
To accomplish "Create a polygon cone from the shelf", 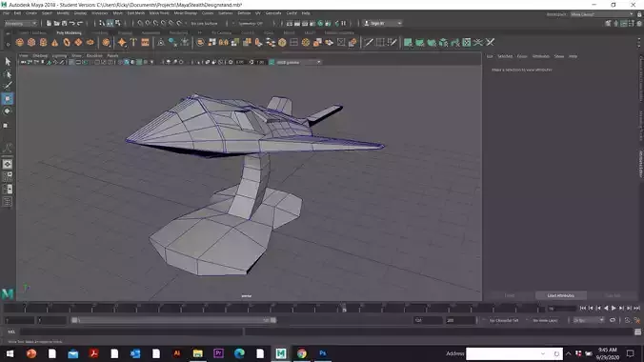I will pos(54,42).
